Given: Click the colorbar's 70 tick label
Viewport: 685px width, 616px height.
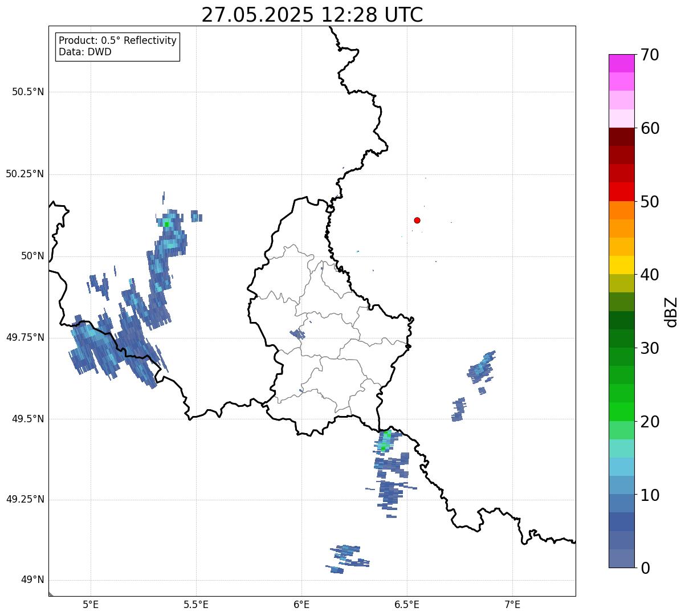Looking at the screenshot, I should coord(650,55).
